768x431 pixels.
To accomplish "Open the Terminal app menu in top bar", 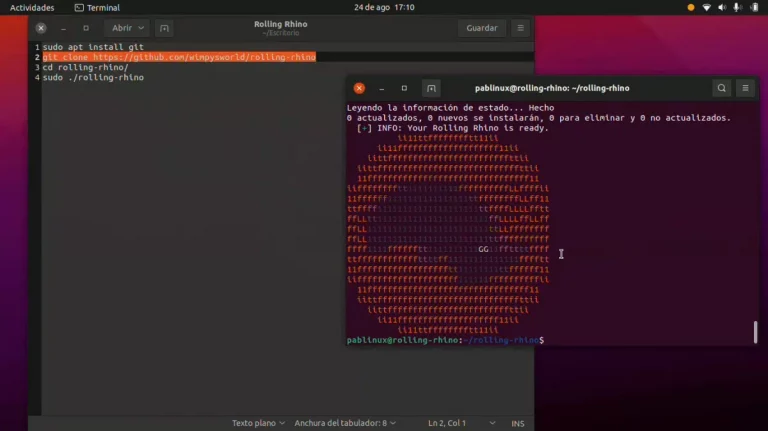I will (x=97, y=7).
